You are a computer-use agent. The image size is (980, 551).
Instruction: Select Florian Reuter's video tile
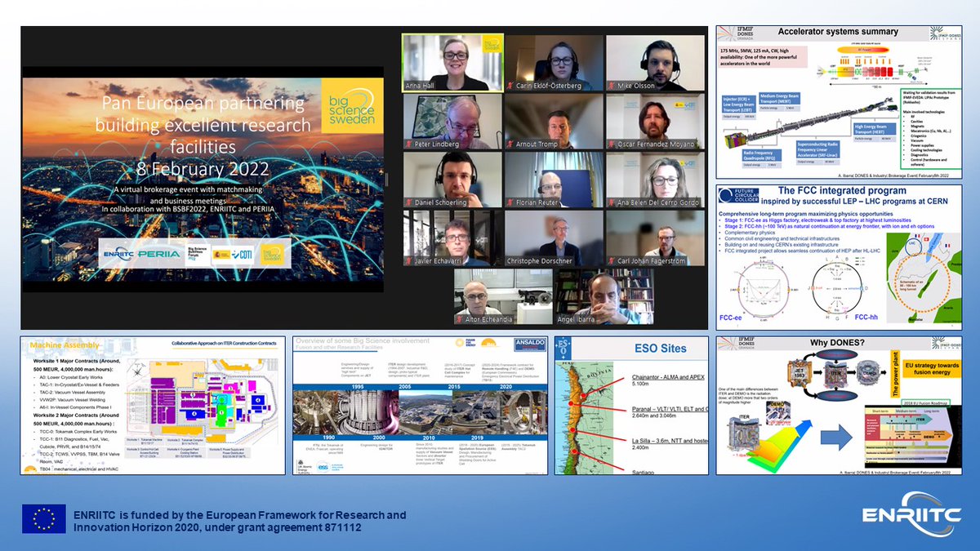pos(553,180)
